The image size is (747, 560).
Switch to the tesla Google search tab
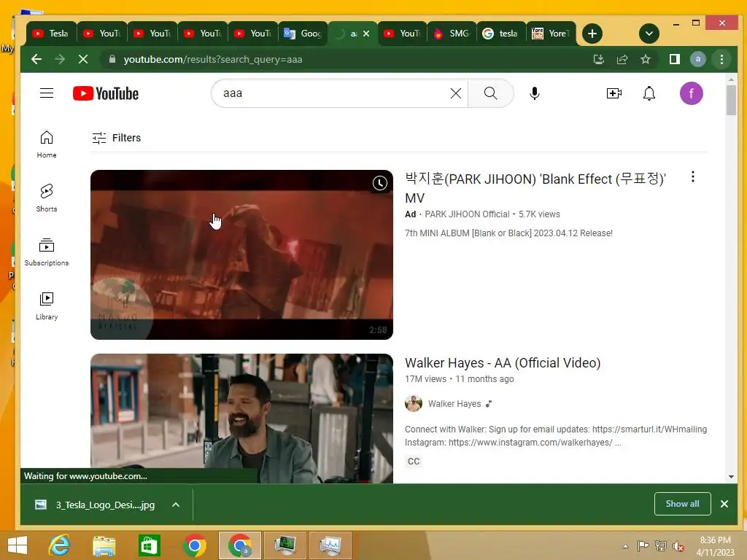[502, 34]
